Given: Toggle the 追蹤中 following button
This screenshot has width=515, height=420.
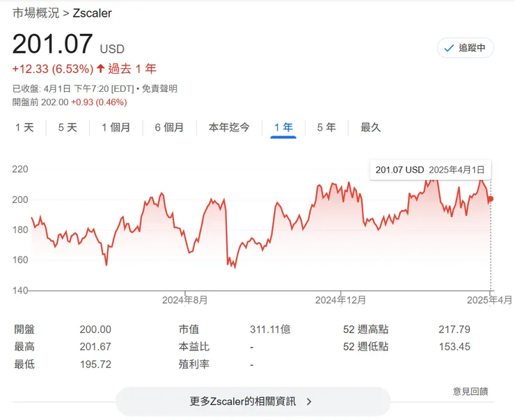Looking at the screenshot, I should tap(465, 48).
